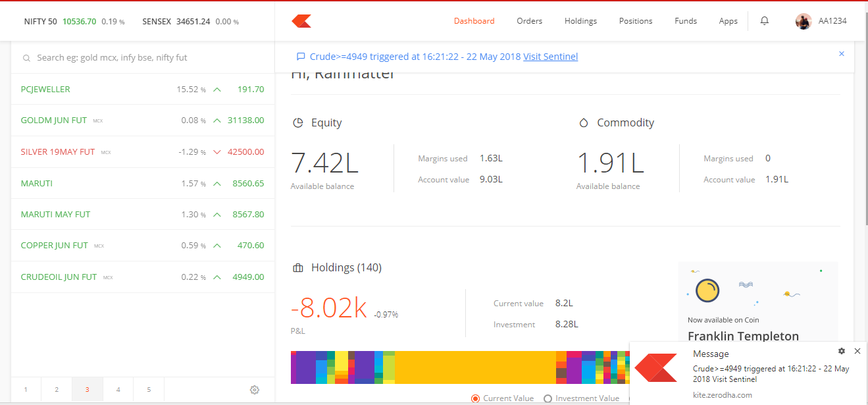Open the notifications bell icon

tap(764, 21)
